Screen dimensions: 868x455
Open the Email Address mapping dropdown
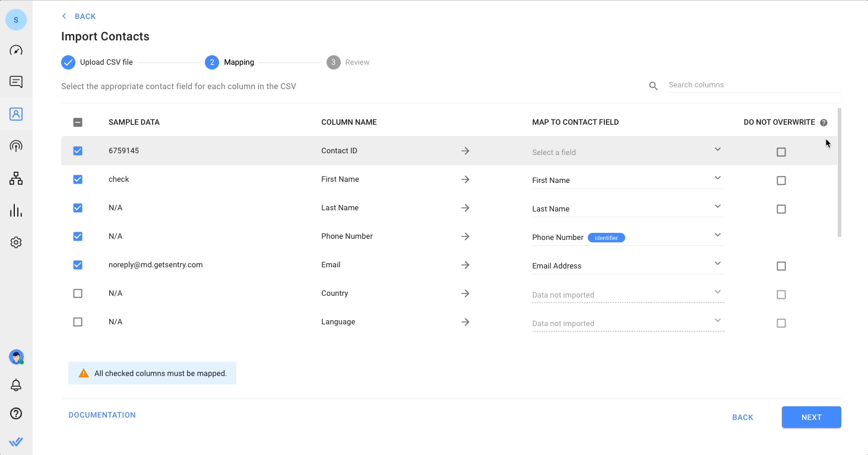[627, 266]
